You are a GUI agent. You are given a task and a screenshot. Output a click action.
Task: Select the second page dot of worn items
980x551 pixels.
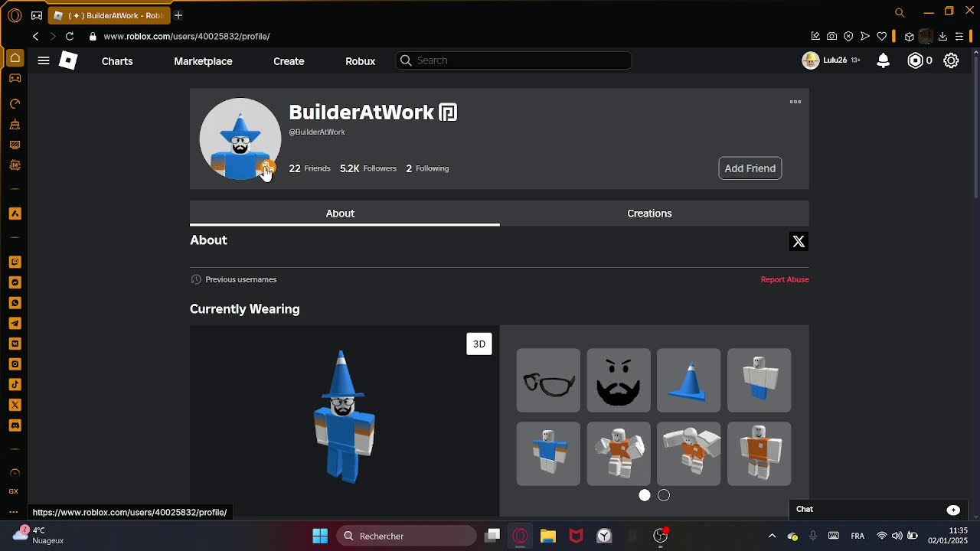click(664, 495)
